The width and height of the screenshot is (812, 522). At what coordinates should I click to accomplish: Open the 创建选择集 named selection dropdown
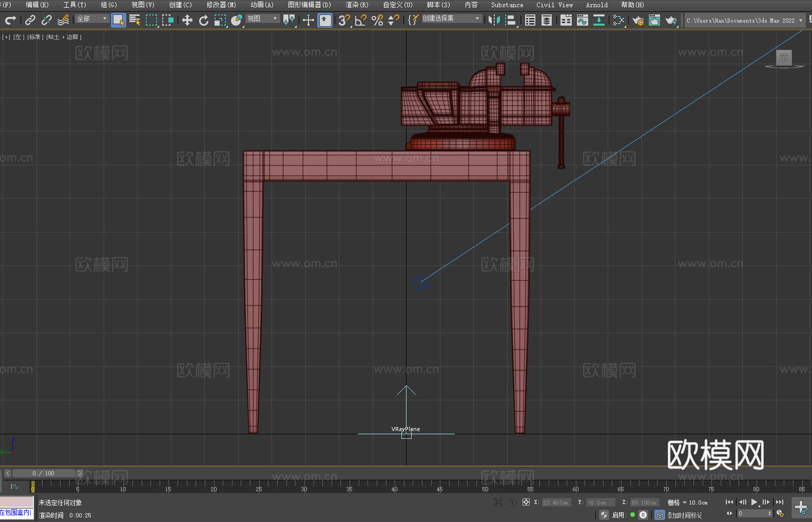[452, 18]
